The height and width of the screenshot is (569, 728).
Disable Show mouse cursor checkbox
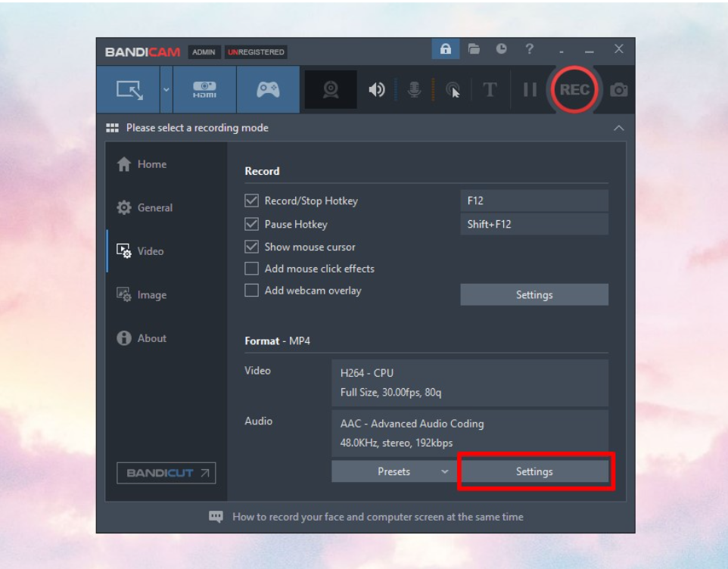(x=252, y=247)
